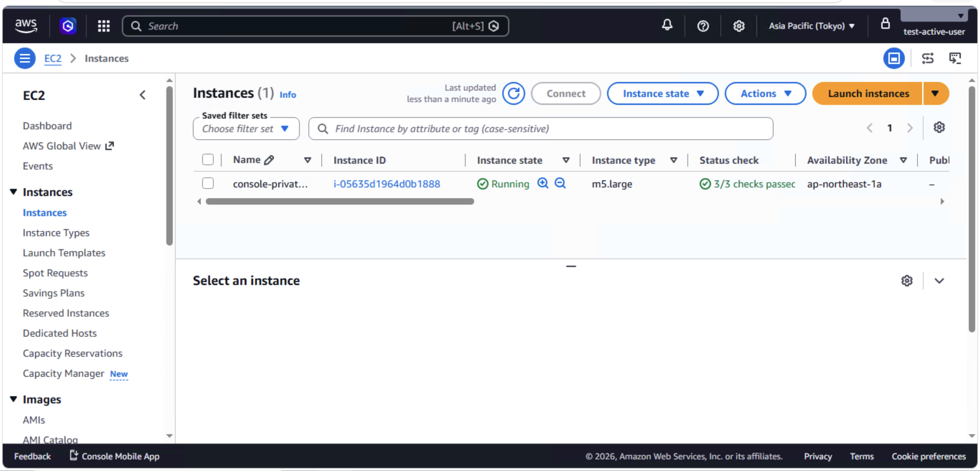Image resolution: width=980 pixels, height=471 pixels.
Task: Open the Actions dropdown
Action: click(x=765, y=94)
